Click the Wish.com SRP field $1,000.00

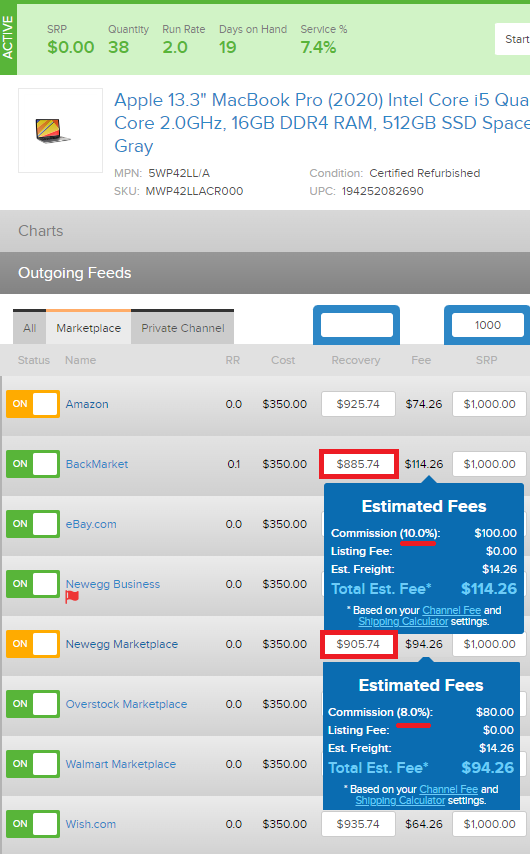(489, 824)
